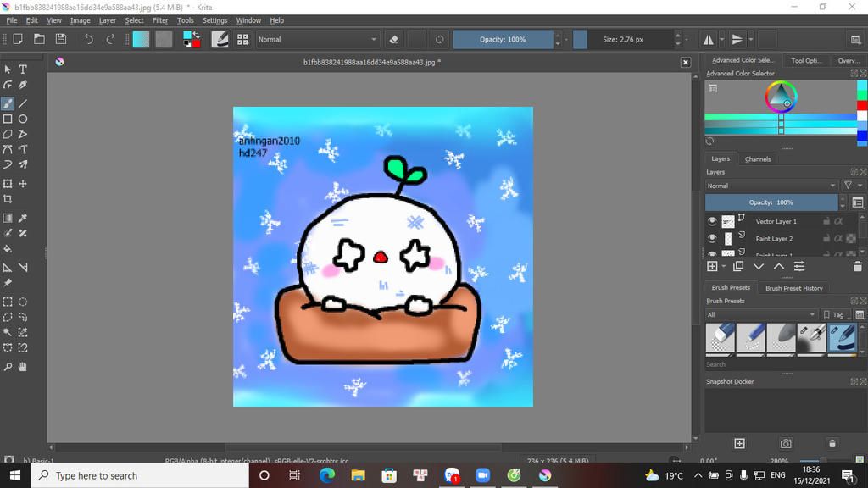Open the workspace chooser in the toolbar
Screen dimensions: 868x488
point(855,39)
